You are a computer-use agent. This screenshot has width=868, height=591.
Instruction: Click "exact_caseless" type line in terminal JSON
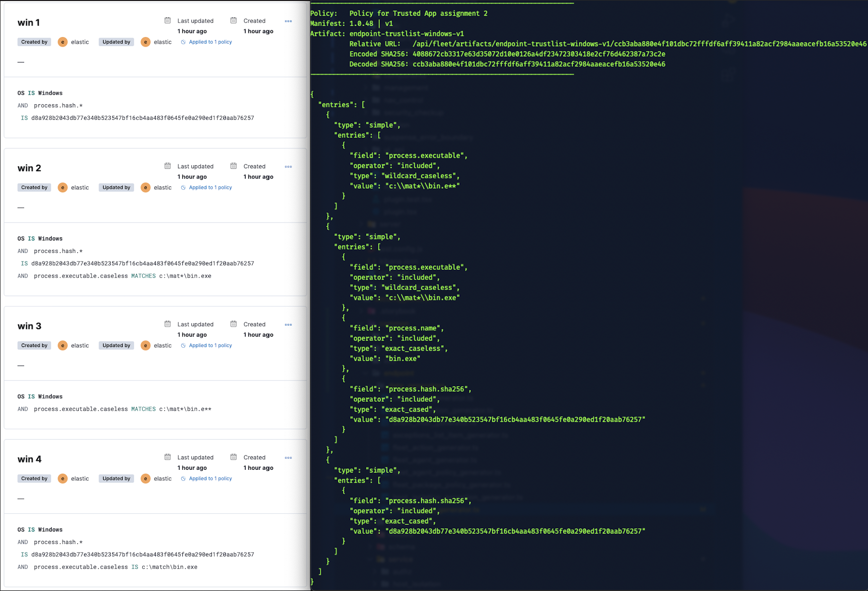pyautogui.click(x=399, y=349)
